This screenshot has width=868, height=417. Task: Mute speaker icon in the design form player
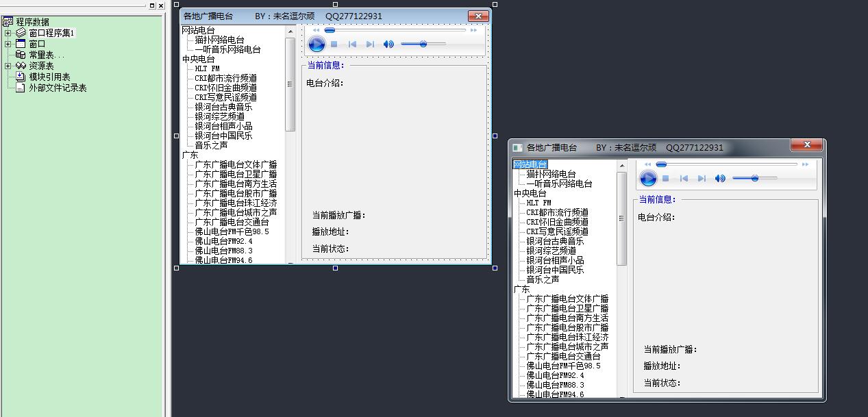pyautogui.click(x=388, y=45)
